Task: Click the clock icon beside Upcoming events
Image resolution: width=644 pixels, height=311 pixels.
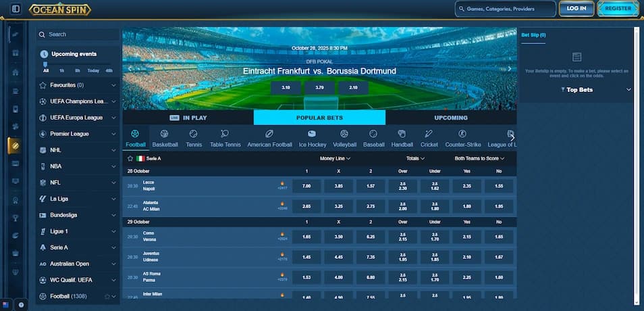Action: [x=44, y=54]
